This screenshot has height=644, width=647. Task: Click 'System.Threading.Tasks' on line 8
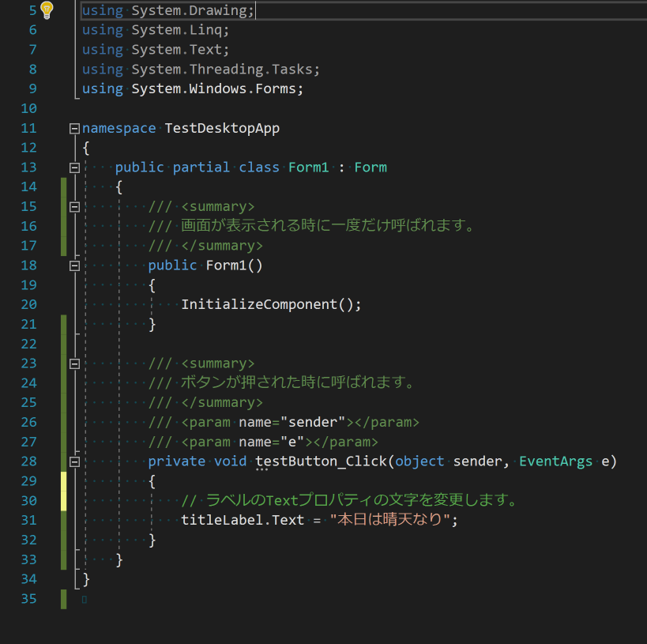[x=221, y=70]
